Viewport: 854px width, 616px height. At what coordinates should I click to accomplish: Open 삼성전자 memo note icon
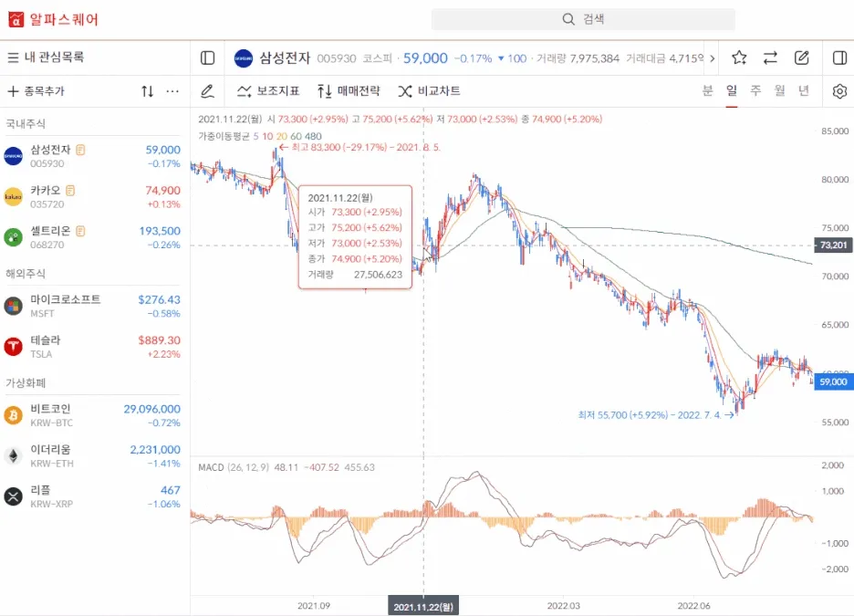click(80, 150)
